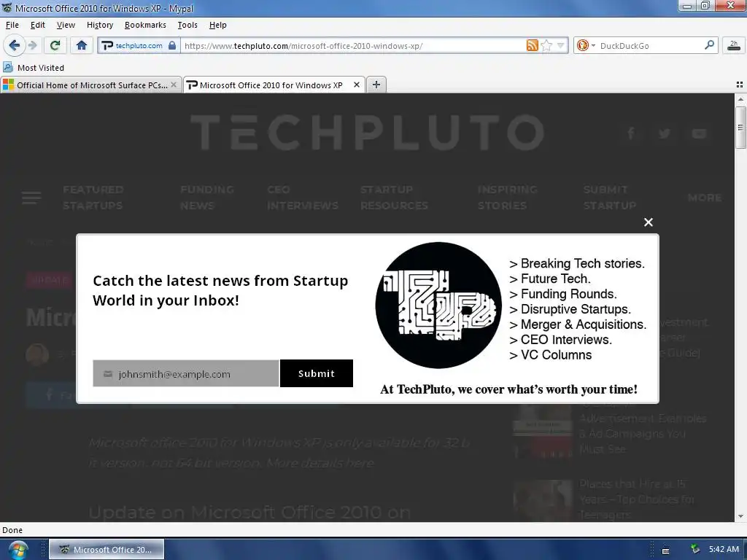Click the Forward arrow button
Screen dimensions: 747x560
coord(32,46)
